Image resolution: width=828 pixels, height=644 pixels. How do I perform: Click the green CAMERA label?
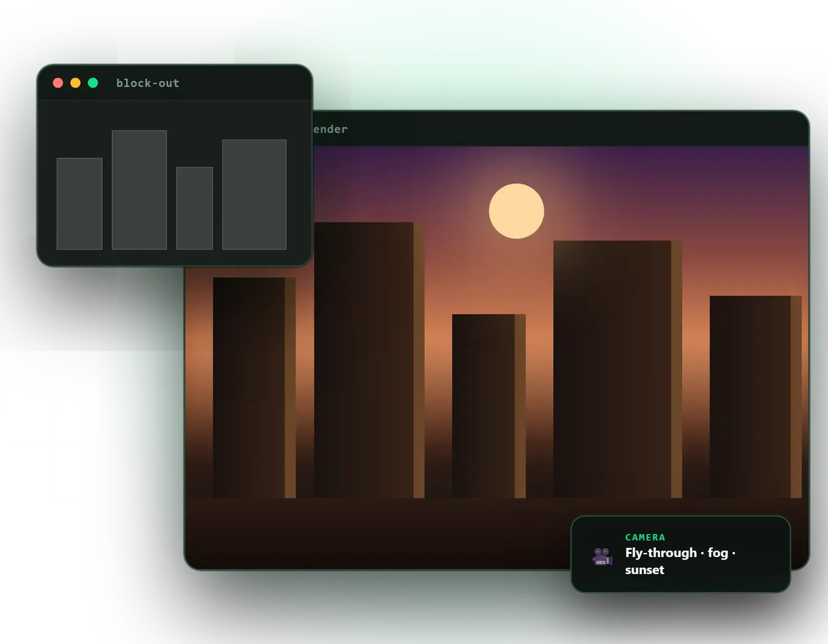(645, 537)
